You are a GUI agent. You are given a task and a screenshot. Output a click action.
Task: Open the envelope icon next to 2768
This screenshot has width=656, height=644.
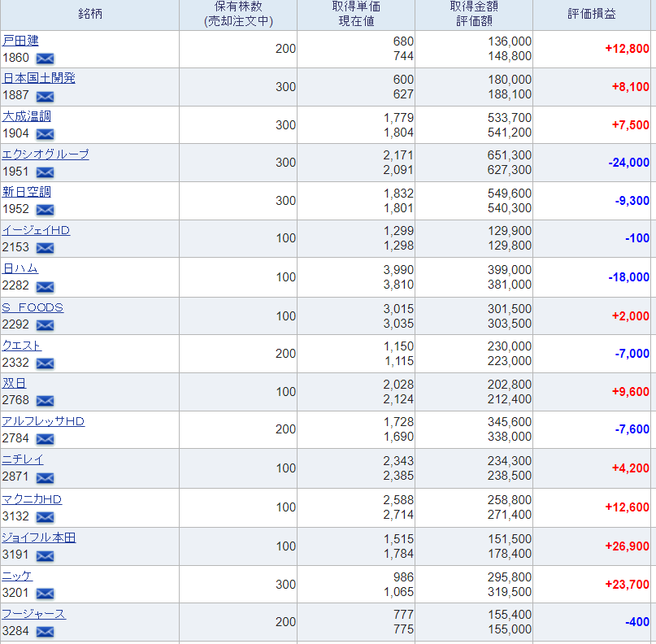45,401
